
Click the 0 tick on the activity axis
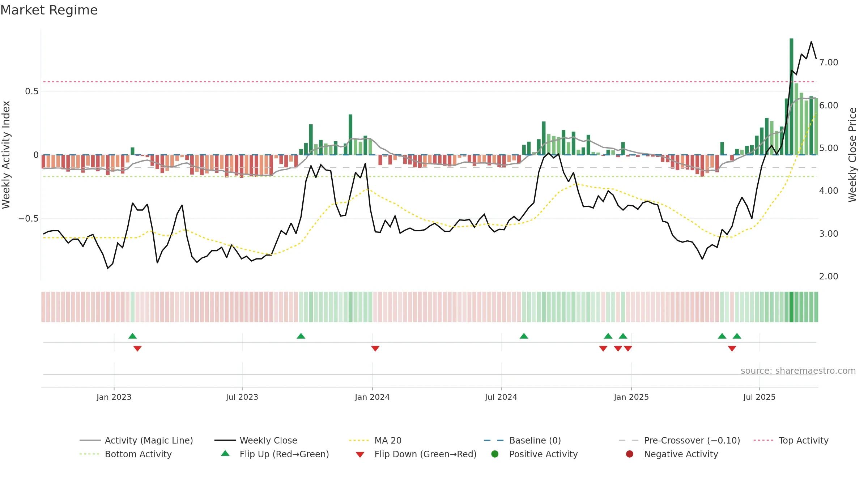tap(36, 155)
